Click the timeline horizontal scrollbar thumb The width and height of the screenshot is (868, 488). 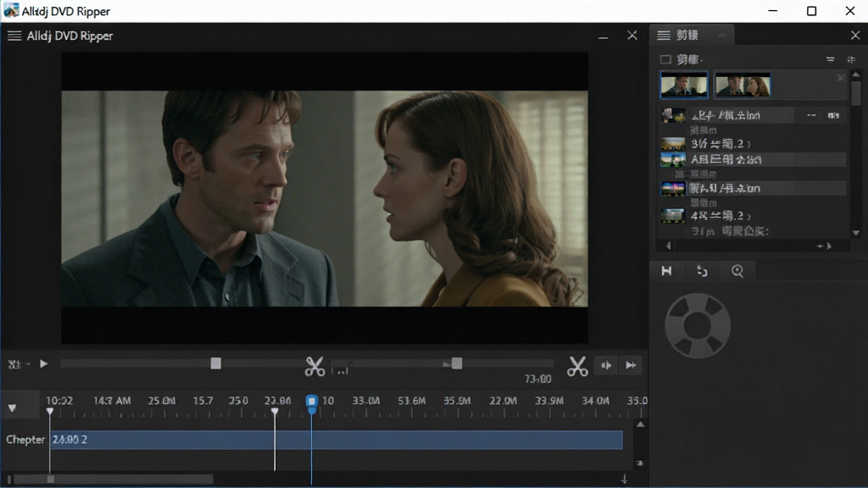(x=114, y=480)
